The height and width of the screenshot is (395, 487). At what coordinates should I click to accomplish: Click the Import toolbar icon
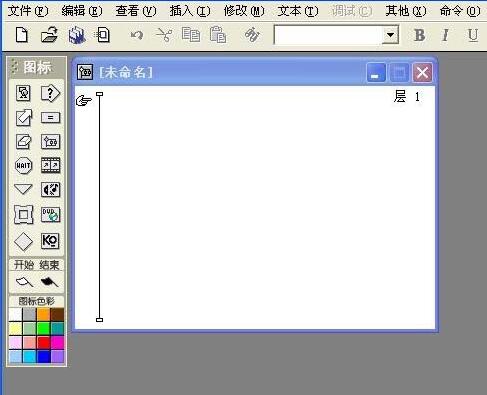pyautogui.click(x=102, y=35)
